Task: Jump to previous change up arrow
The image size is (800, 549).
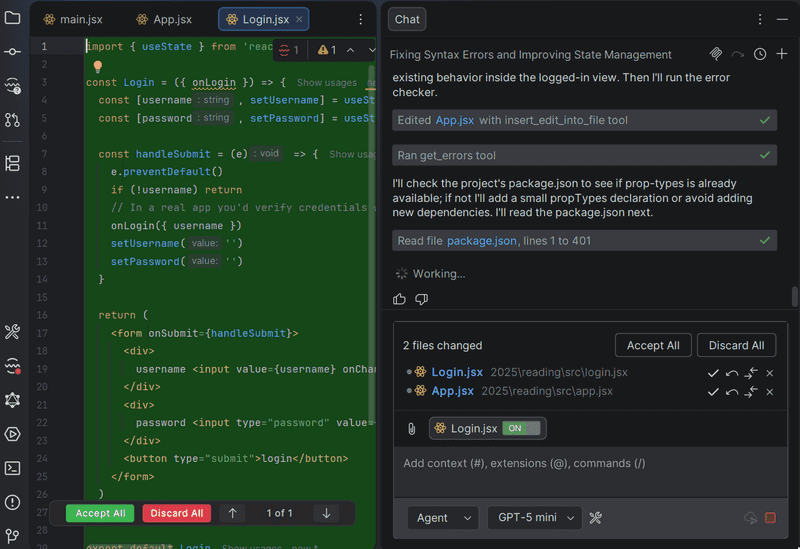Action: (233, 513)
